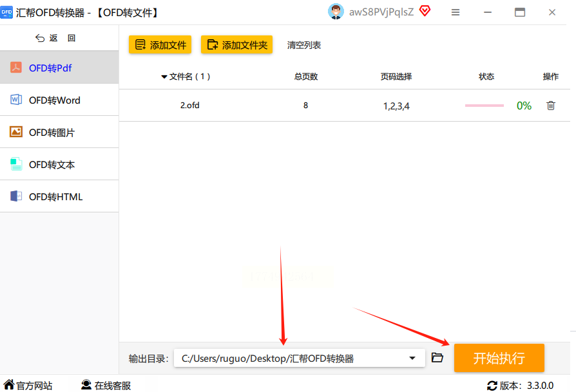Click the OFD app logo icon in title bar
This screenshot has width=576, height=392.
coord(6,12)
